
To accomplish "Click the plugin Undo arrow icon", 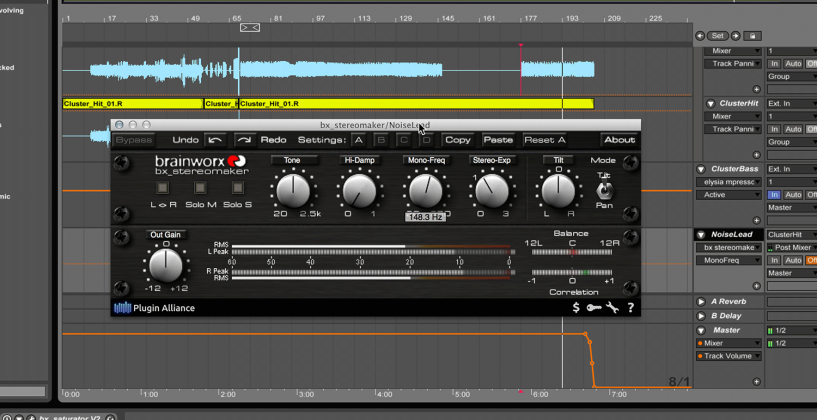I will click(215, 140).
